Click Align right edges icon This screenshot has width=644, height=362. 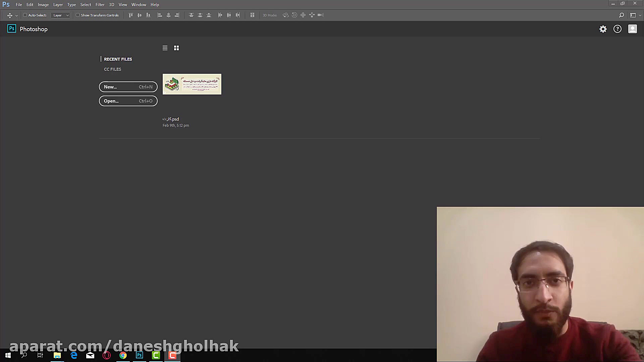pos(177,15)
